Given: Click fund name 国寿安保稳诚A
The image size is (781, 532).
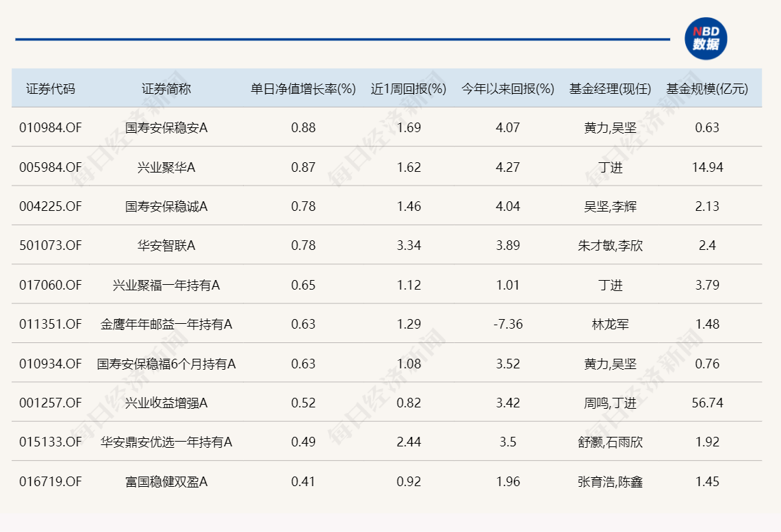Looking at the screenshot, I should 166,206.
